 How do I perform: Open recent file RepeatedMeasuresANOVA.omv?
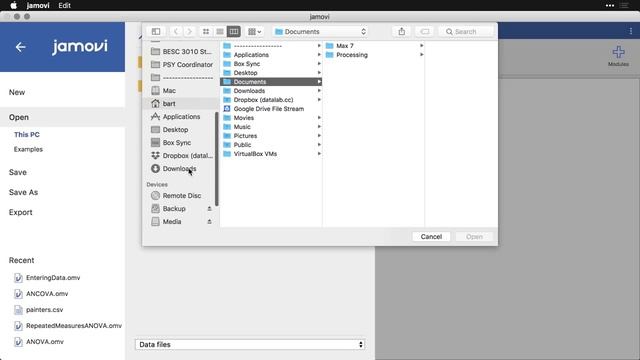click(x=68, y=326)
